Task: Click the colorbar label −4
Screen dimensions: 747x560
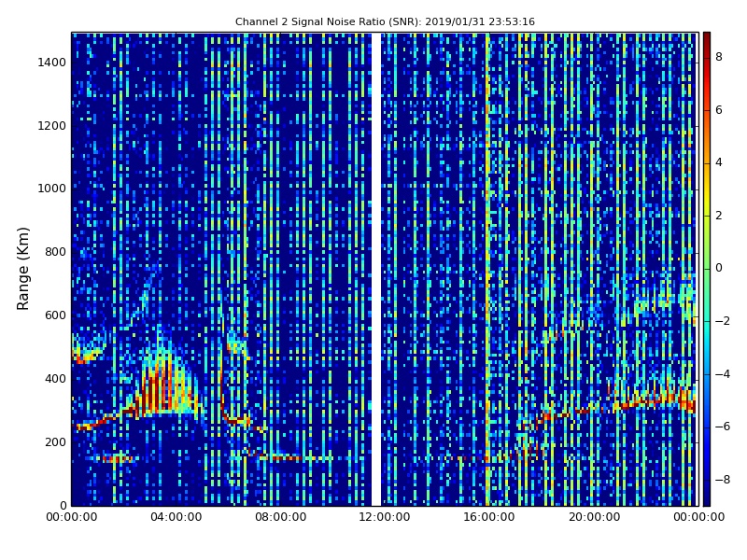Action: [723, 374]
